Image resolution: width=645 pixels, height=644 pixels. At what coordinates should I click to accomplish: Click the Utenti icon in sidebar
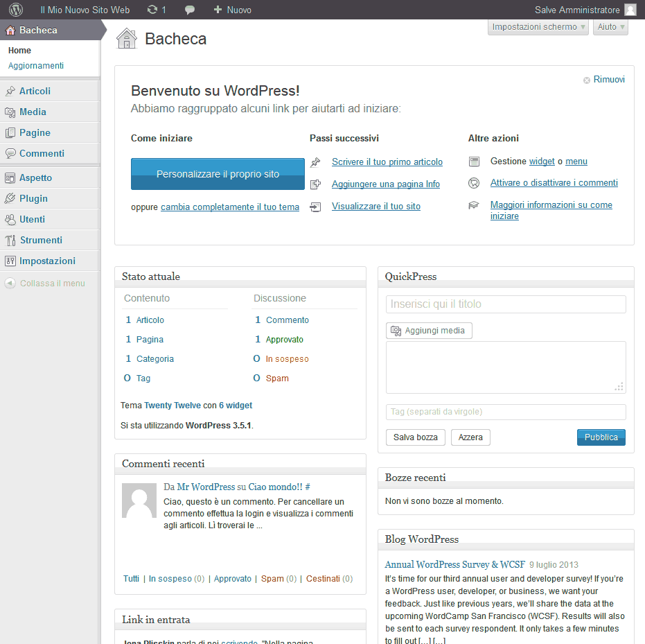click(10, 219)
